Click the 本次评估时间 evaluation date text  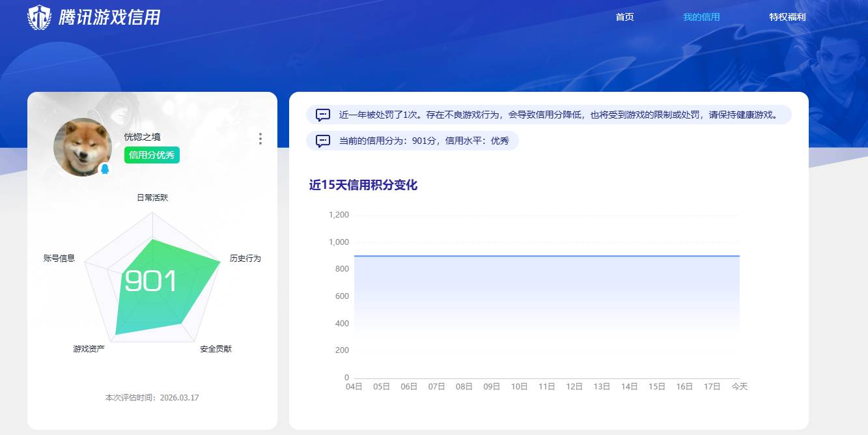(152, 397)
